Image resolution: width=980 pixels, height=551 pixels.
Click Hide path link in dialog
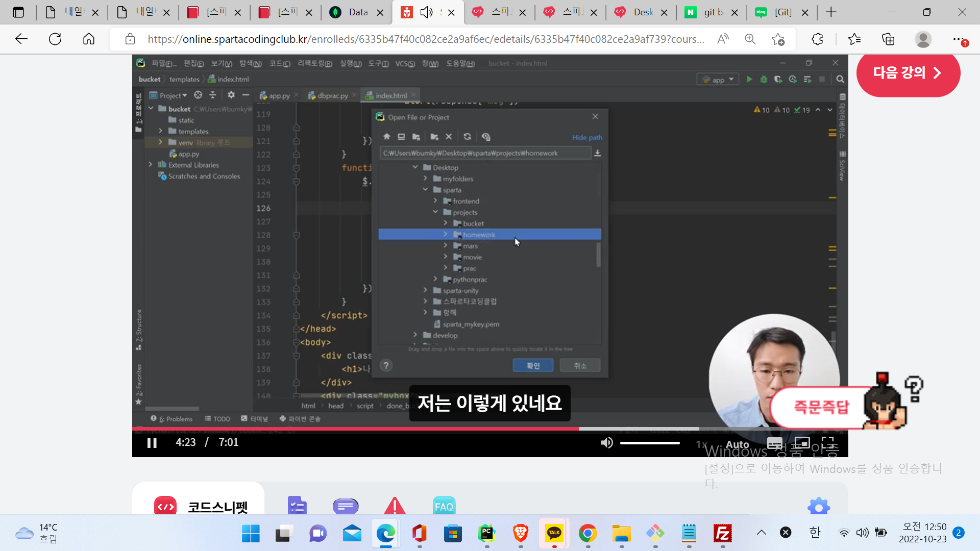(x=587, y=138)
